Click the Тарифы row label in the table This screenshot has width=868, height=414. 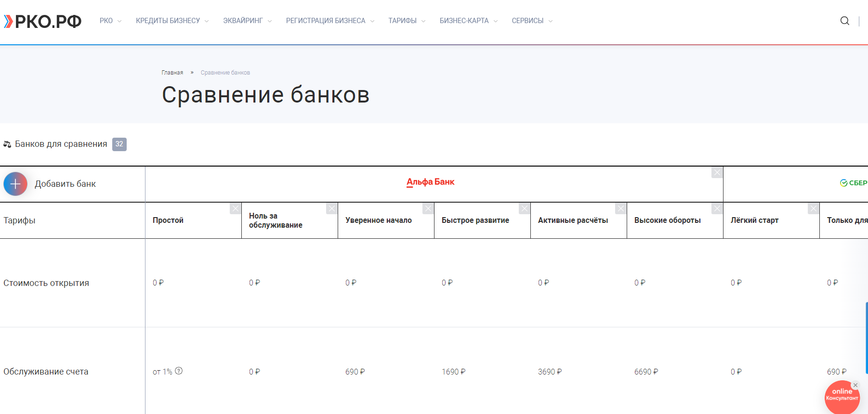click(19, 220)
